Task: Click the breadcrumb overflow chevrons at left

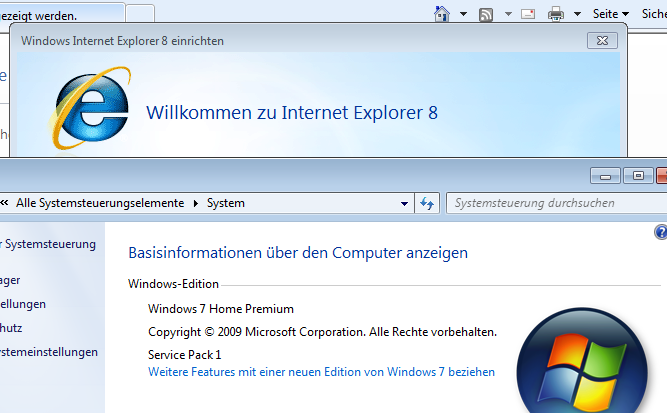Action: [x=4, y=203]
